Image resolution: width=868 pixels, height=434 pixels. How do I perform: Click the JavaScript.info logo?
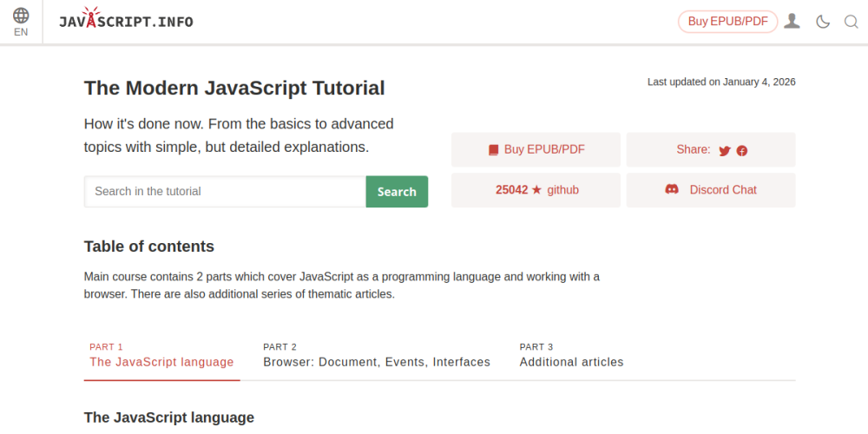pyautogui.click(x=126, y=22)
